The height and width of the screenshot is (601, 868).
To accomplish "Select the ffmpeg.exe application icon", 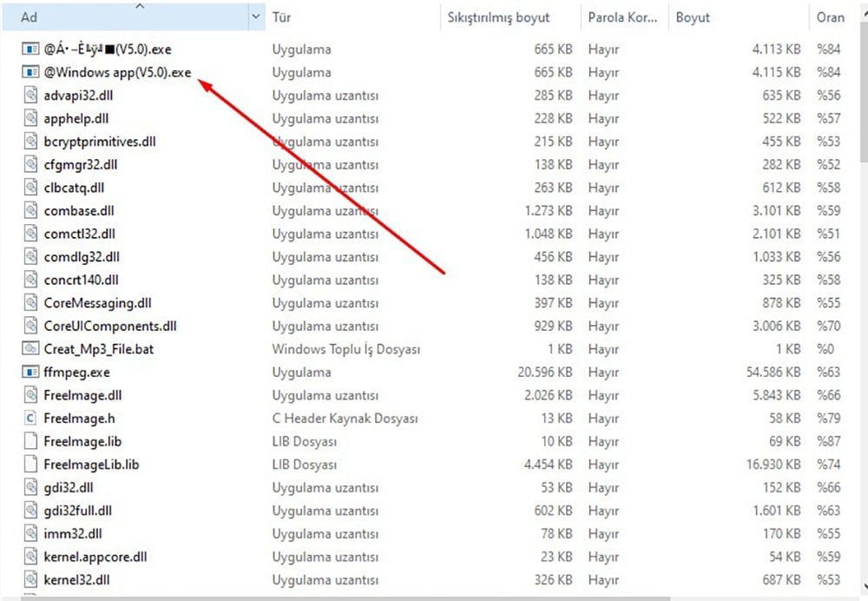I will coord(30,372).
